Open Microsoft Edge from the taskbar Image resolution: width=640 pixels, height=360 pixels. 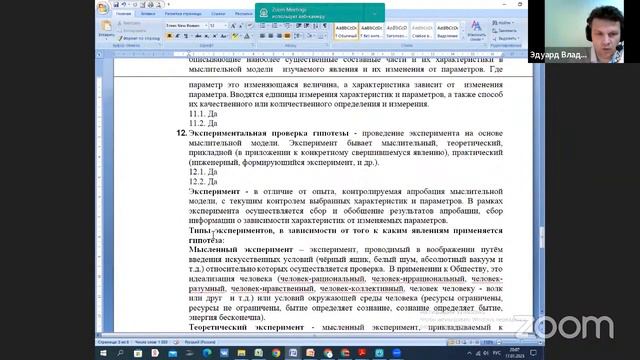(207, 353)
